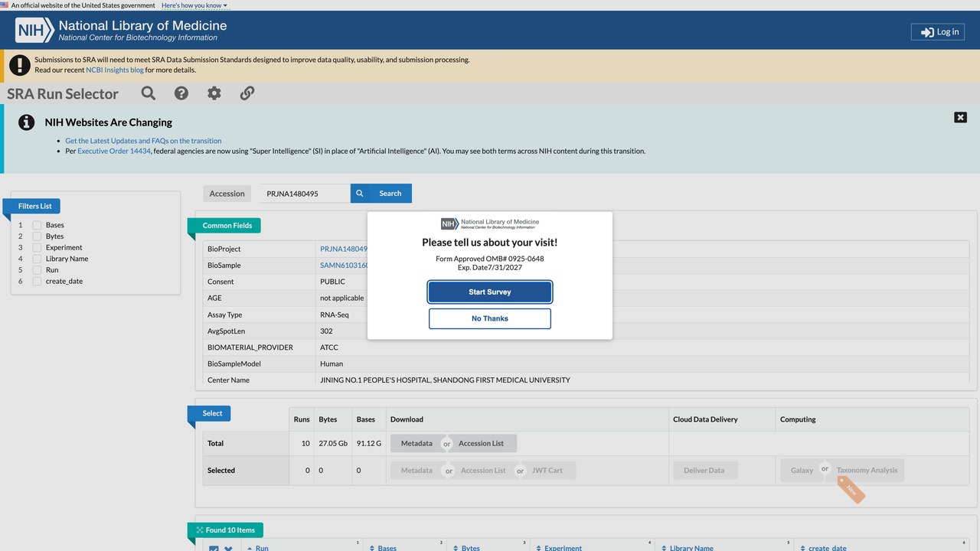
Task: Click the Taxonomy Analysis button
Action: pos(867,471)
